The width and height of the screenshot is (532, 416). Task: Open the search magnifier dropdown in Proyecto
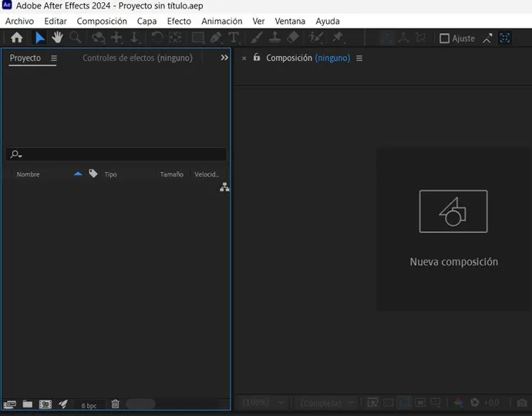tap(16, 154)
